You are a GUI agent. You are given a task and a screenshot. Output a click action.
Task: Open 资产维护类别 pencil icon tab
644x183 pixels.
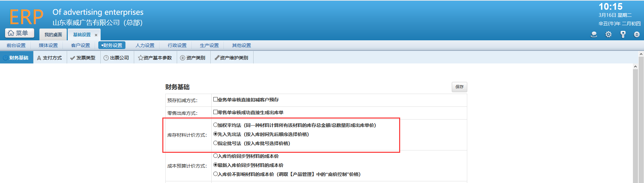[x=231, y=58]
